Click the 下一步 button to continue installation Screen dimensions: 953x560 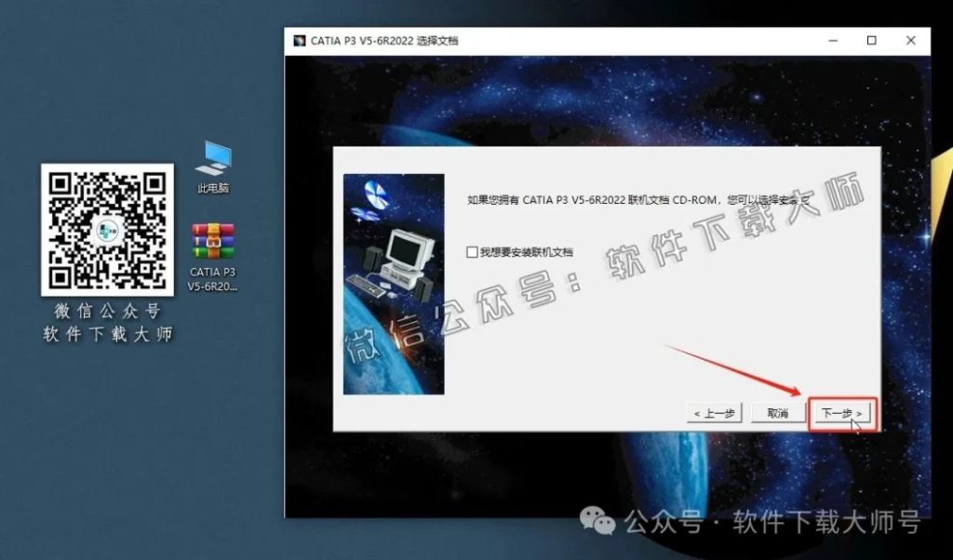click(x=840, y=412)
